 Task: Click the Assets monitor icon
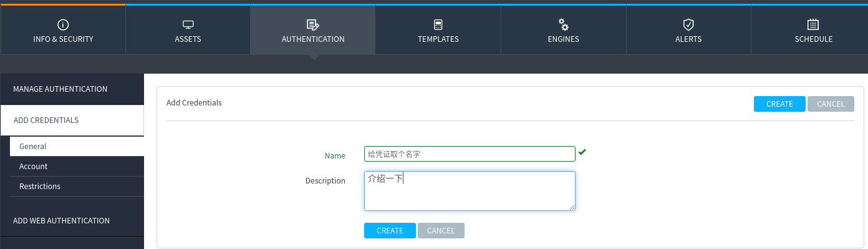click(x=188, y=24)
